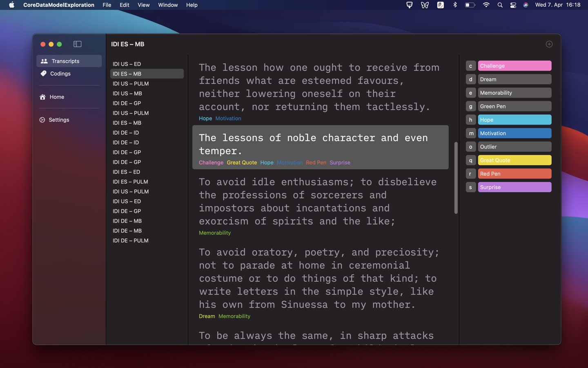Click the Home house icon
The height and width of the screenshot is (368, 588).
coord(42,97)
